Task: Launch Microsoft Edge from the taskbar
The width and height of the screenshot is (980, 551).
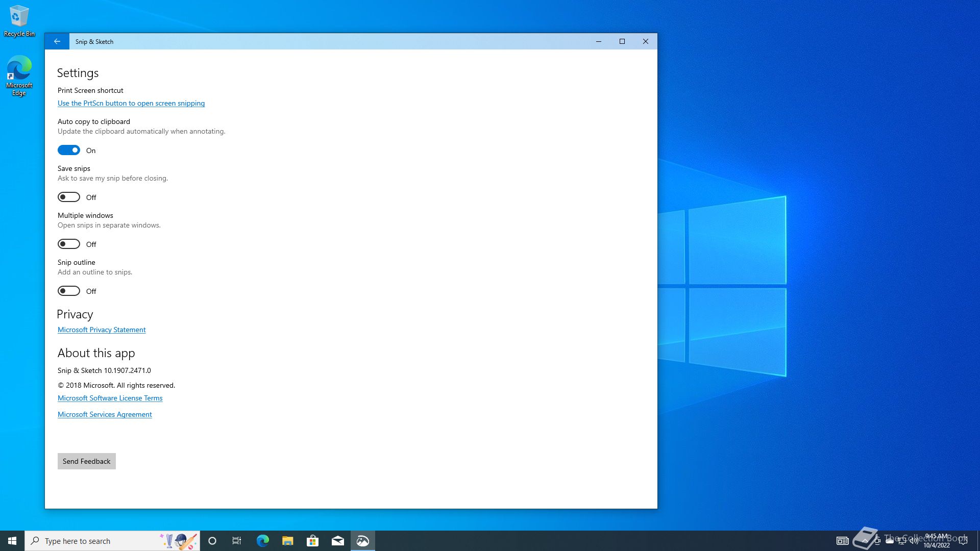Action: click(x=262, y=541)
